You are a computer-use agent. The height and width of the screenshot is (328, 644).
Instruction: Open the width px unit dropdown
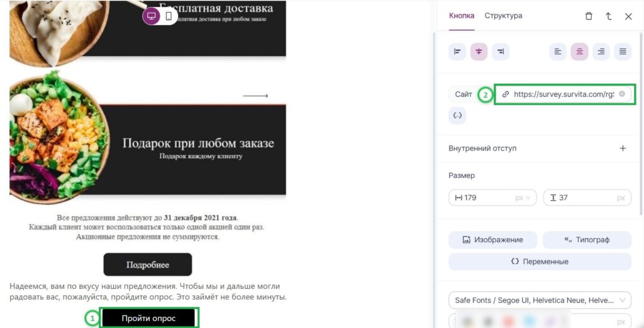[523, 198]
